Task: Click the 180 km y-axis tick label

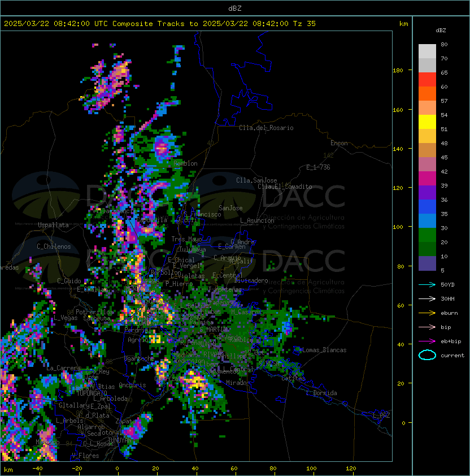Action: tap(398, 71)
